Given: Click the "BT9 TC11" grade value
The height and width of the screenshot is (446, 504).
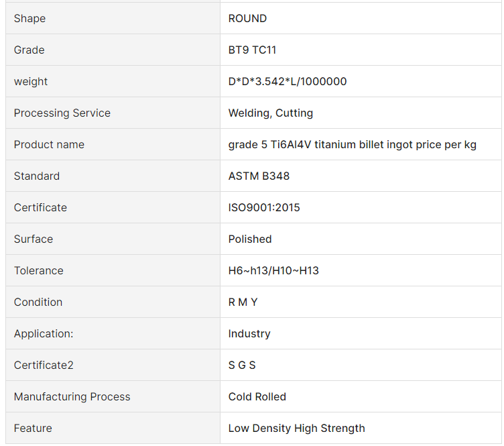Looking at the screenshot, I should pyautogui.click(x=252, y=50).
